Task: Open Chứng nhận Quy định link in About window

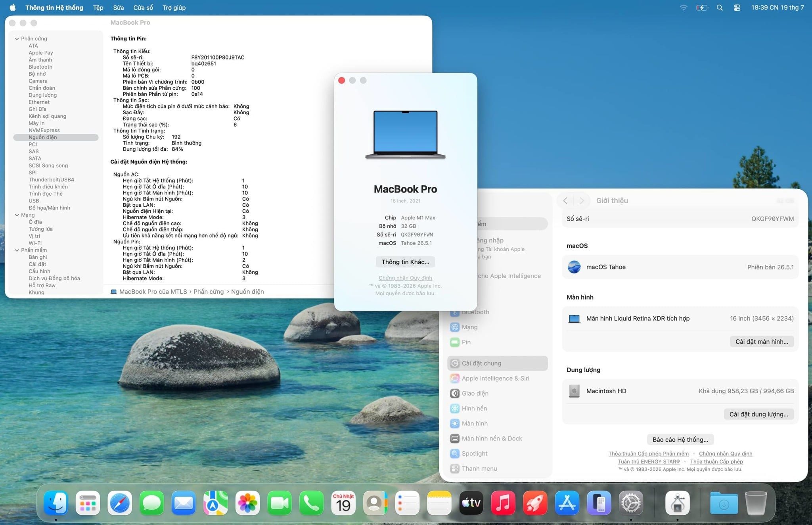Action: [405, 278]
